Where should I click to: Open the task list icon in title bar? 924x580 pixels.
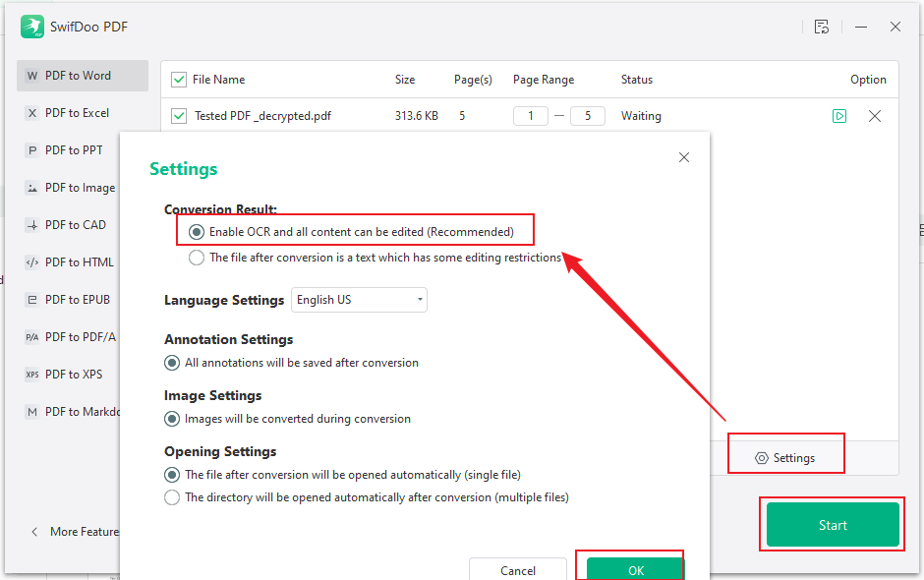[822, 27]
